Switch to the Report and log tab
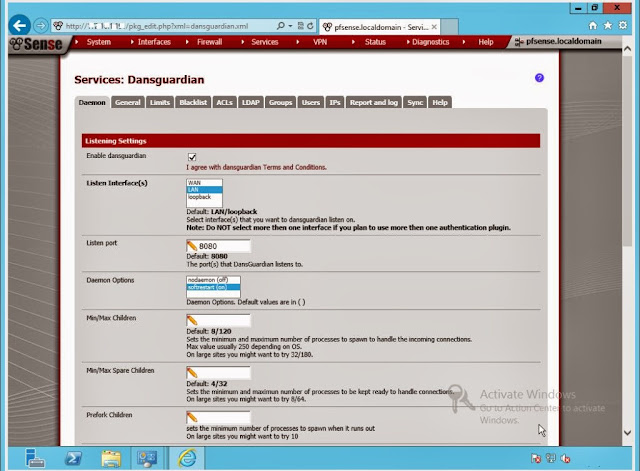 373,102
